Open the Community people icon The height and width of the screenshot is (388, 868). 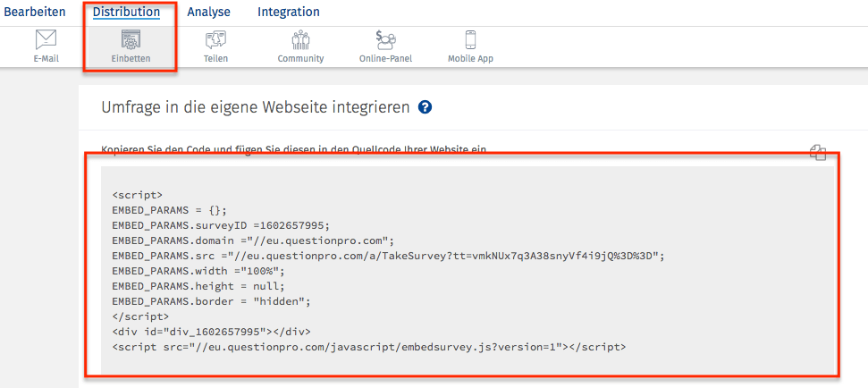300,40
